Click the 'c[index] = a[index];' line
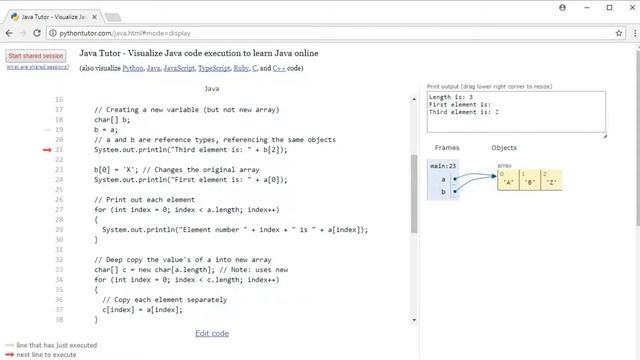The image size is (640, 360). click(142, 310)
